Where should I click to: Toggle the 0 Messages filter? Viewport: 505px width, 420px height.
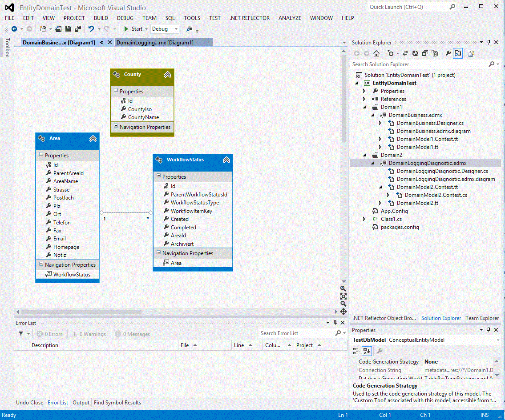point(132,334)
